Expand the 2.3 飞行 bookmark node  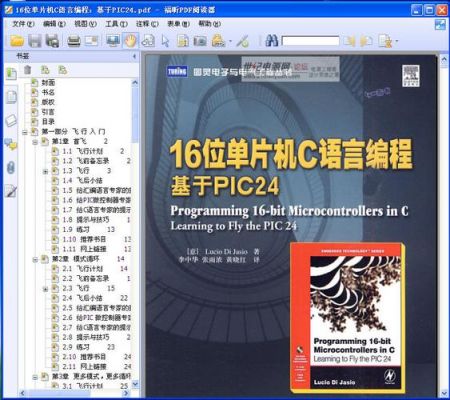point(45,289)
